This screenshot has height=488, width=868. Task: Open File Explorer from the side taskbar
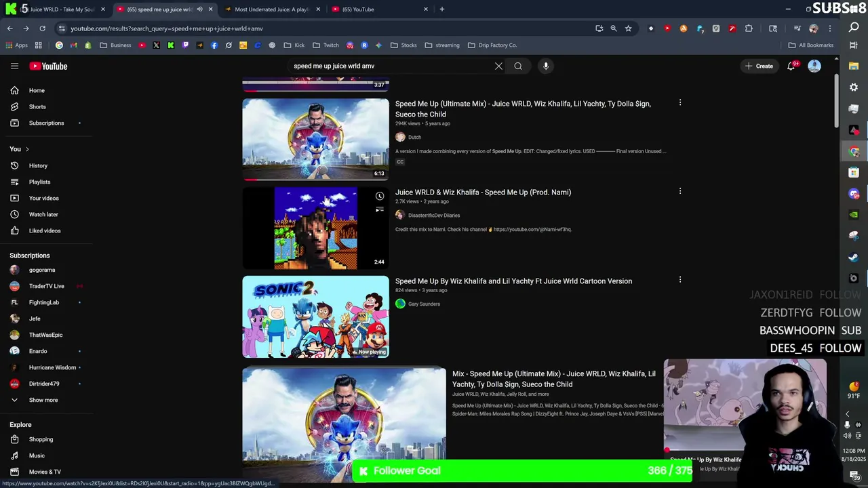(x=854, y=66)
